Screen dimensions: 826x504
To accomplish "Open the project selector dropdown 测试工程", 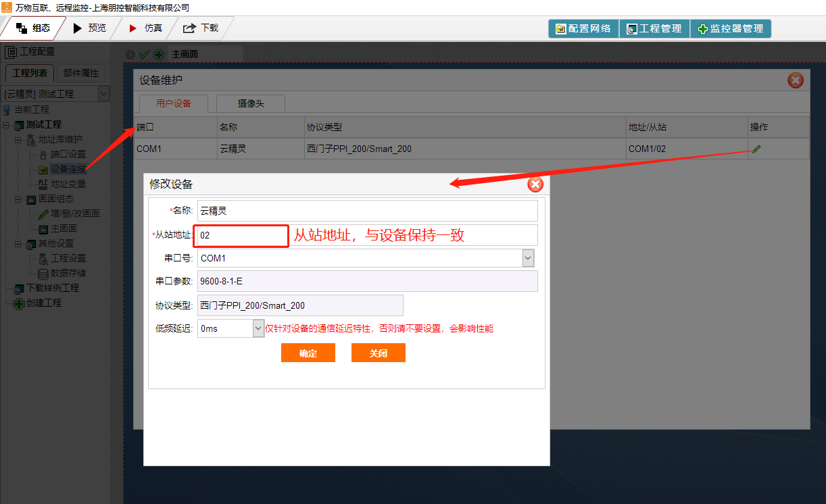I will pyautogui.click(x=103, y=94).
